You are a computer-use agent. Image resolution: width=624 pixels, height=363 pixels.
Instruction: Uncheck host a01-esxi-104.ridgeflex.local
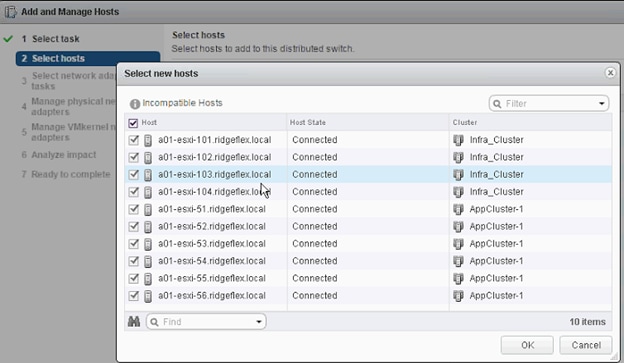[133, 191]
